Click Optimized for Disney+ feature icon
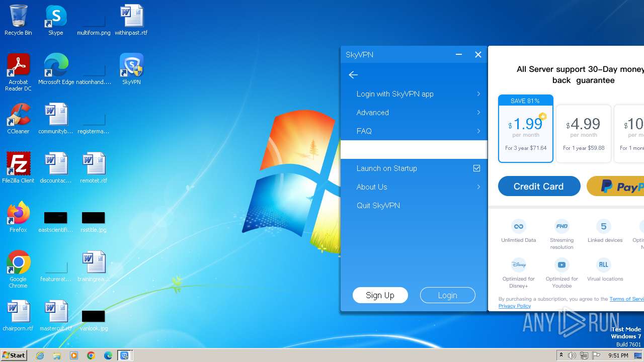 tap(518, 265)
